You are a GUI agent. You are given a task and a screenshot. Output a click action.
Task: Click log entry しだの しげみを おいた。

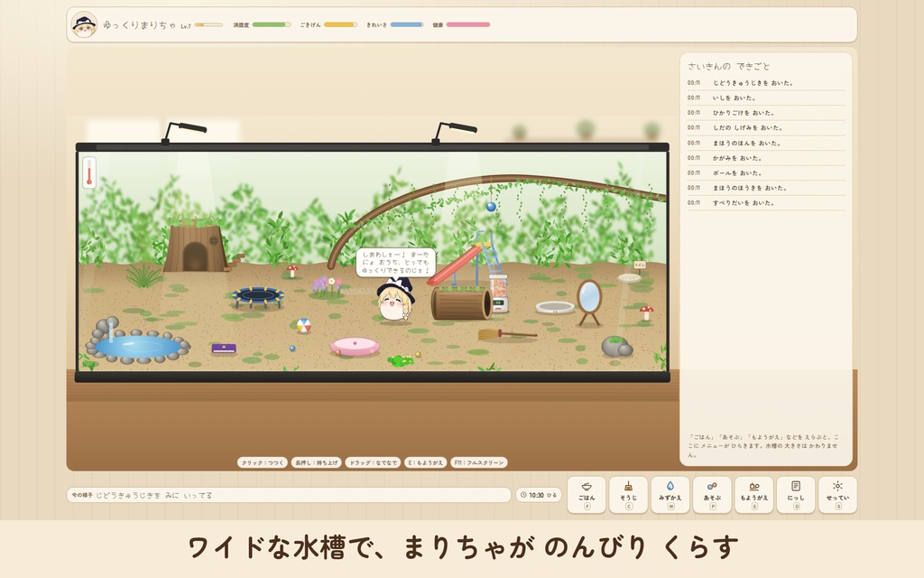[765, 128]
